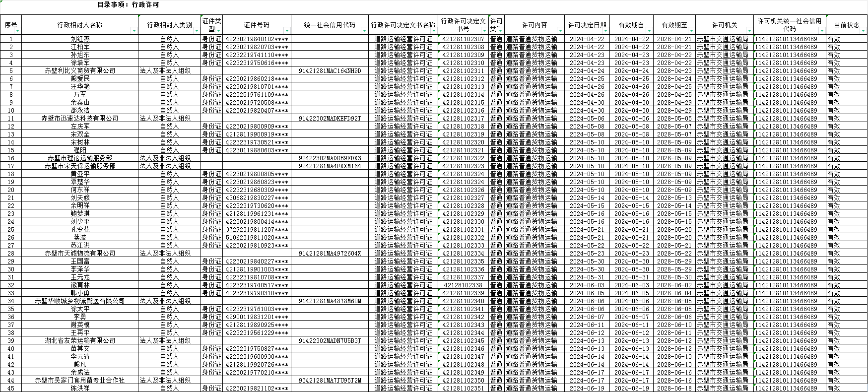Viewport: 868px width, 392px height.
Task: Click the cell 赤壁市理论运输服务部
Action: [80, 158]
